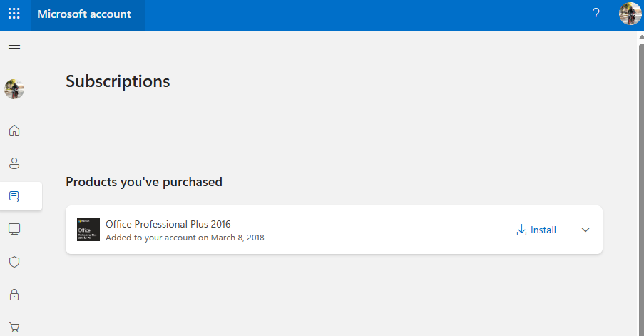Viewport: 644px width, 336px height.
Task: Open Devices monitor icon in sidebar
Action: coord(14,229)
